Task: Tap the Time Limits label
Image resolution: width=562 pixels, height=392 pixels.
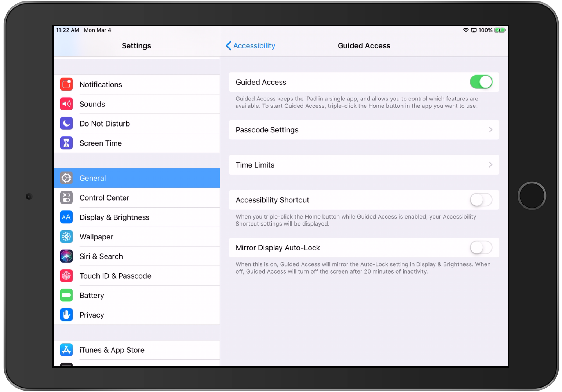Action: (x=255, y=165)
